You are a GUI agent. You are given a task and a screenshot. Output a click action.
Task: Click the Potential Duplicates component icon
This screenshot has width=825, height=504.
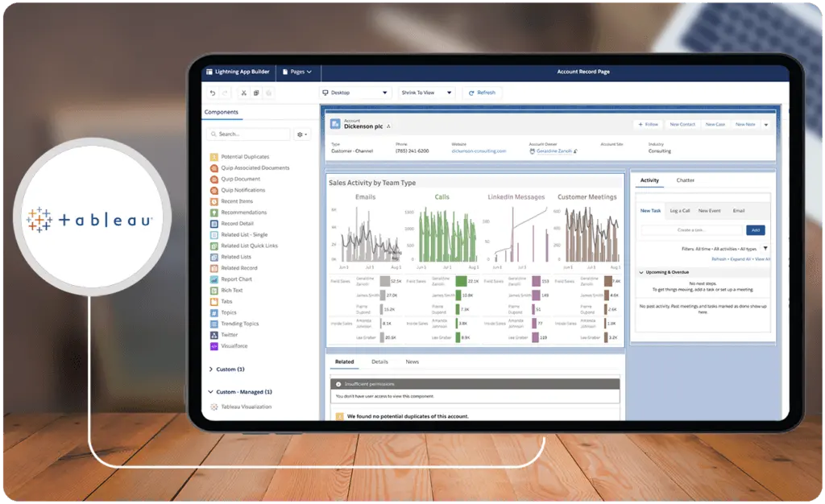click(214, 157)
